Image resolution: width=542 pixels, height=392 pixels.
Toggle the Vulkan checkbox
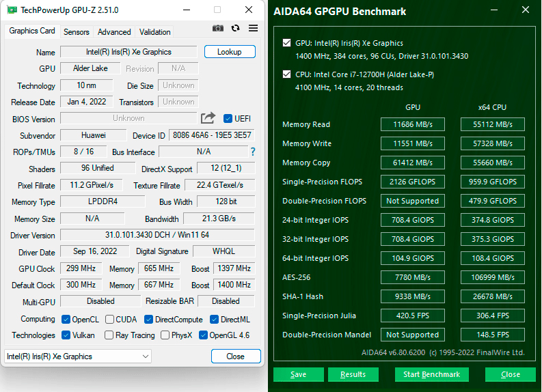pyautogui.click(x=66, y=335)
